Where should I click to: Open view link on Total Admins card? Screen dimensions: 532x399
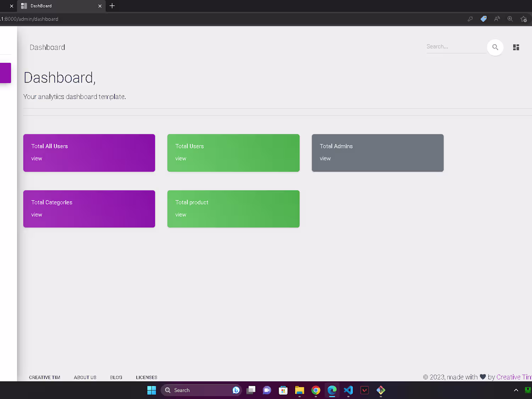pyautogui.click(x=325, y=159)
